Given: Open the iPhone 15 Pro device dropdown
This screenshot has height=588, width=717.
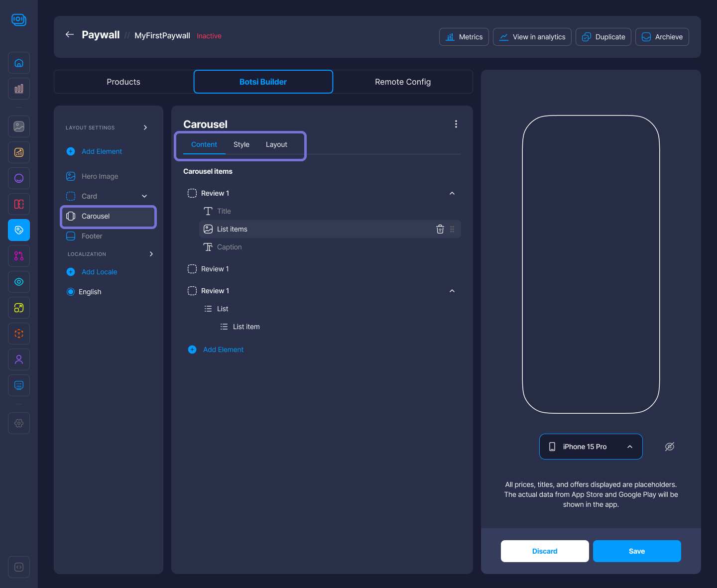Looking at the screenshot, I should pyautogui.click(x=591, y=447).
